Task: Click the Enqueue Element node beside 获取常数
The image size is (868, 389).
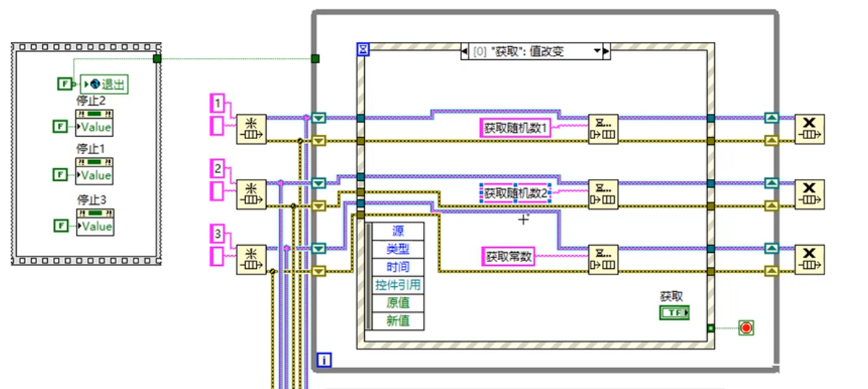Action: pyautogui.click(x=603, y=259)
